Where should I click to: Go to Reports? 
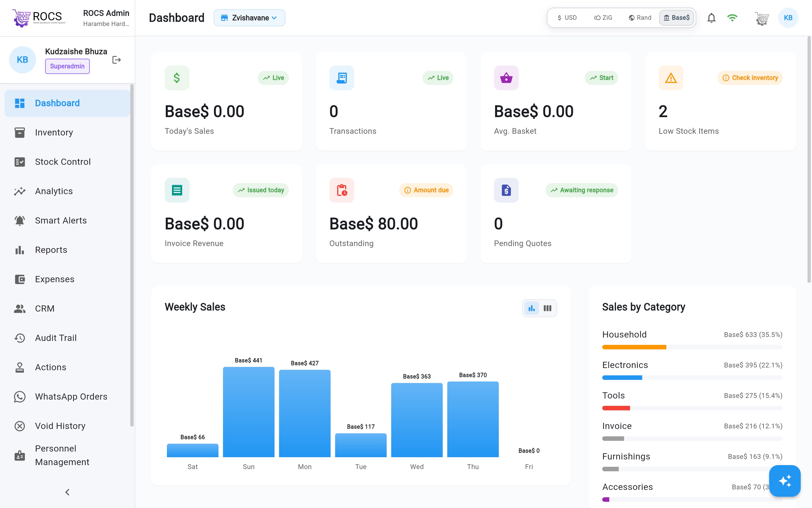(x=67, y=250)
